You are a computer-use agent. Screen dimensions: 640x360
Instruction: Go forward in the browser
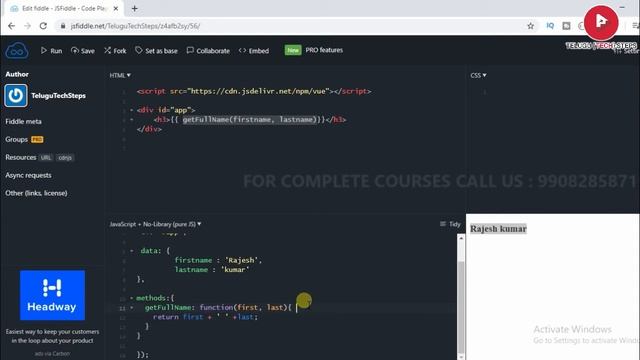coord(27,26)
